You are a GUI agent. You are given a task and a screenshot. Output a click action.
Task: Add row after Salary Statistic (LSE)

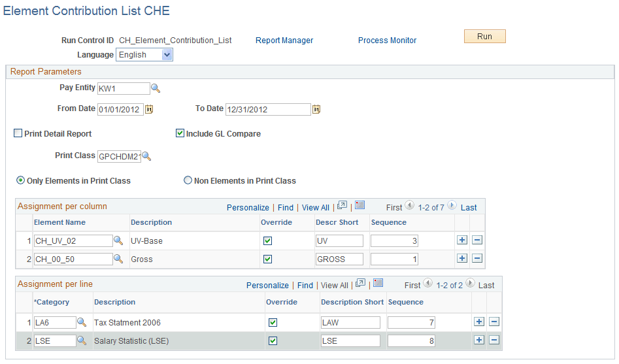479,340
